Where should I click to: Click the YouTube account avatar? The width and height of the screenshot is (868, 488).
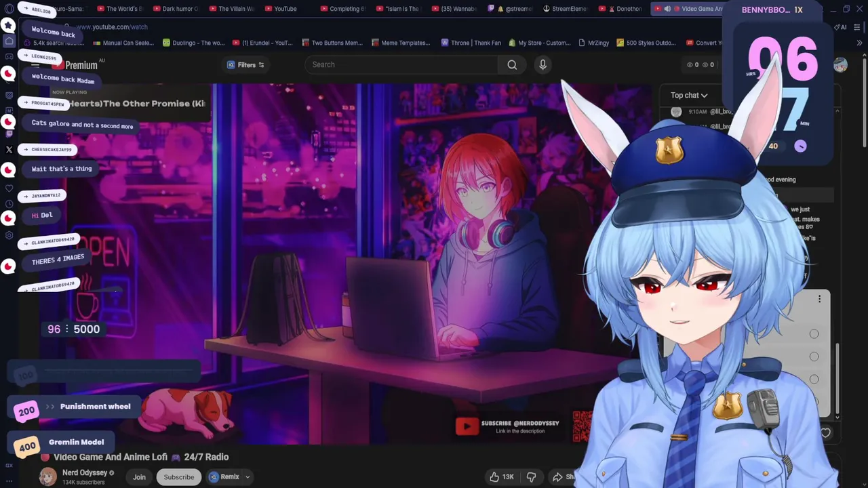pyautogui.click(x=840, y=65)
